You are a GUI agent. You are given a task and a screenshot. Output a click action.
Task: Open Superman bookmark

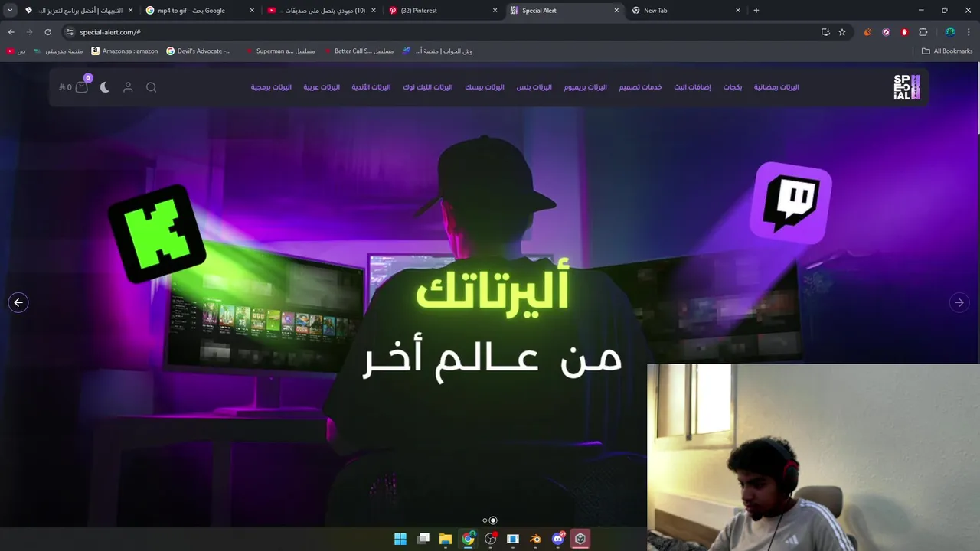coord(280,51)
